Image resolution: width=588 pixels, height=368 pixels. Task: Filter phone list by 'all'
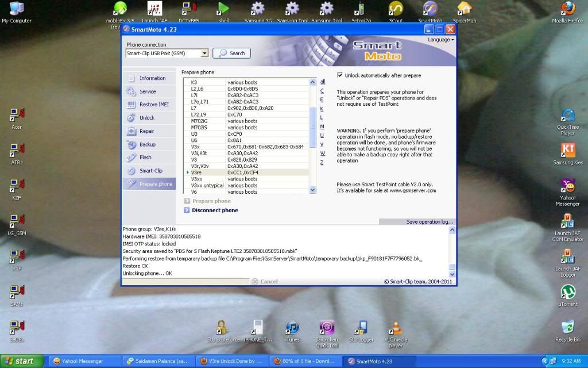(x=323, y=82)
